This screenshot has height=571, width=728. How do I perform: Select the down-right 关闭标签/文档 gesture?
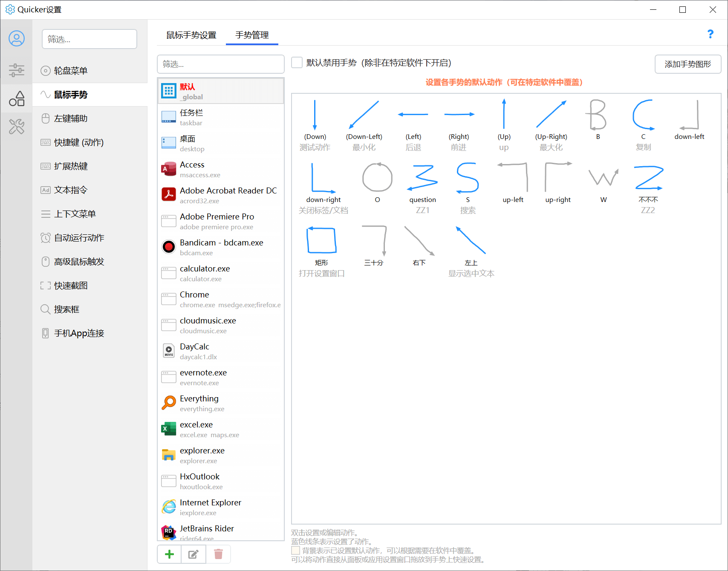(324, 188)
